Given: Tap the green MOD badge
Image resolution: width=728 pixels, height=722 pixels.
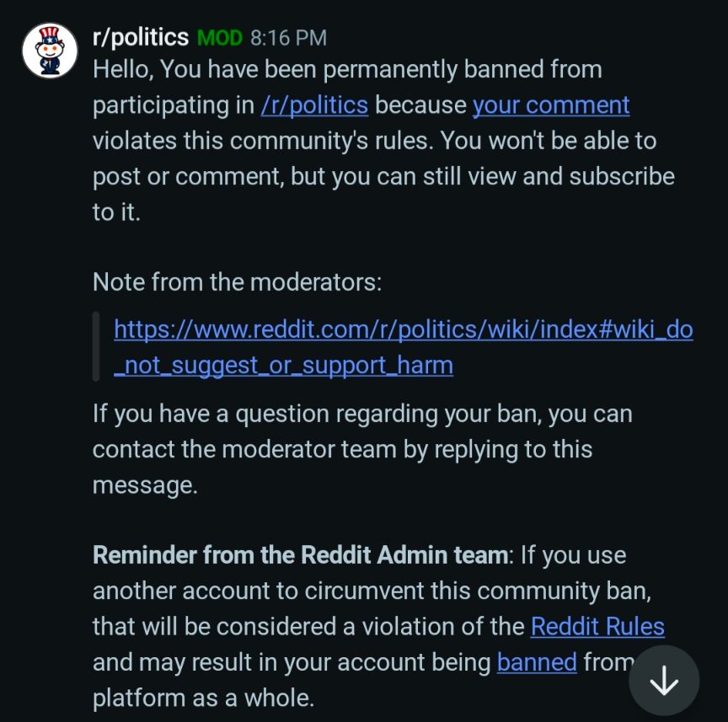Looking at the screenshot, I should point(219,38).
